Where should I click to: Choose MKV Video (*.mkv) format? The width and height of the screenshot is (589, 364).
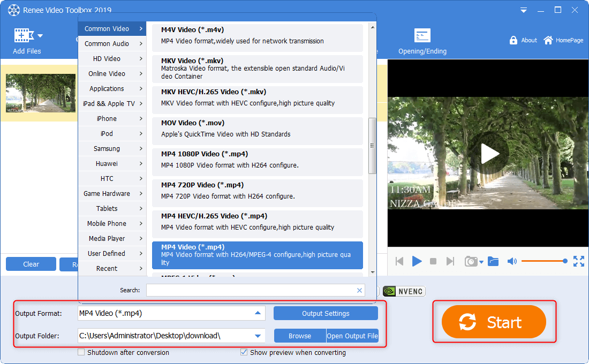(258, 69)
